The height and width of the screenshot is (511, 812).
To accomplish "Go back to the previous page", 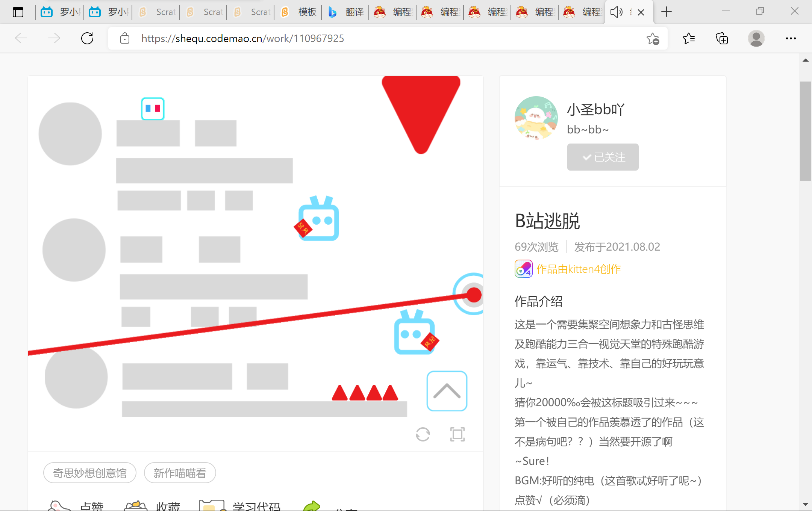I will click(21, 38).
